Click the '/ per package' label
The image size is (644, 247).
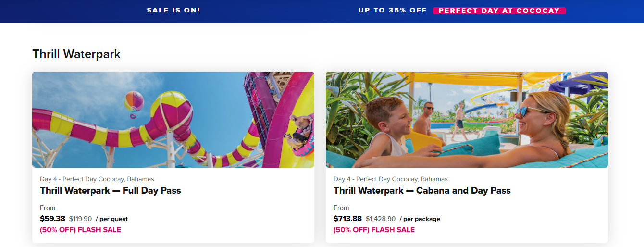[x=420, y=219]
